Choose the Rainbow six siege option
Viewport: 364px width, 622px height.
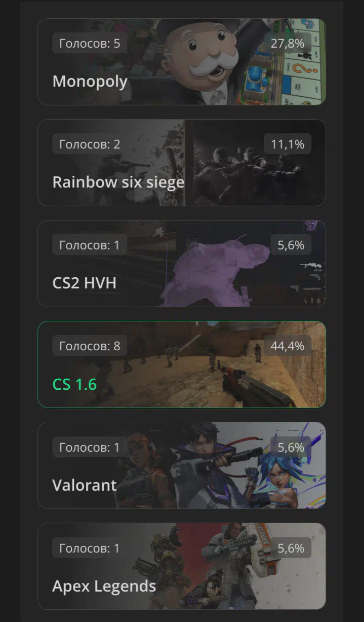(182, 163)
